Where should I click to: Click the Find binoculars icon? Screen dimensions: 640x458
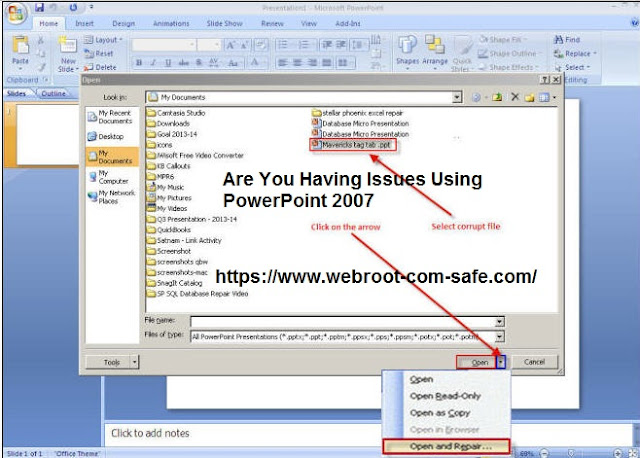(558, 40)
